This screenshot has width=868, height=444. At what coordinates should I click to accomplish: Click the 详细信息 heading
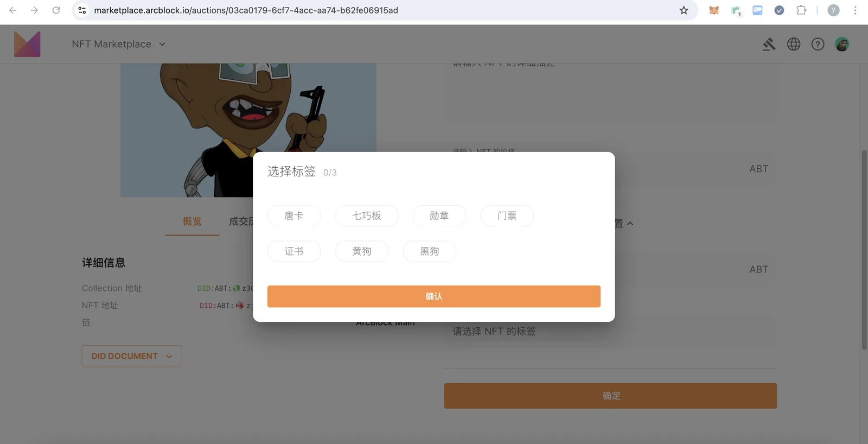pos(104,263)
